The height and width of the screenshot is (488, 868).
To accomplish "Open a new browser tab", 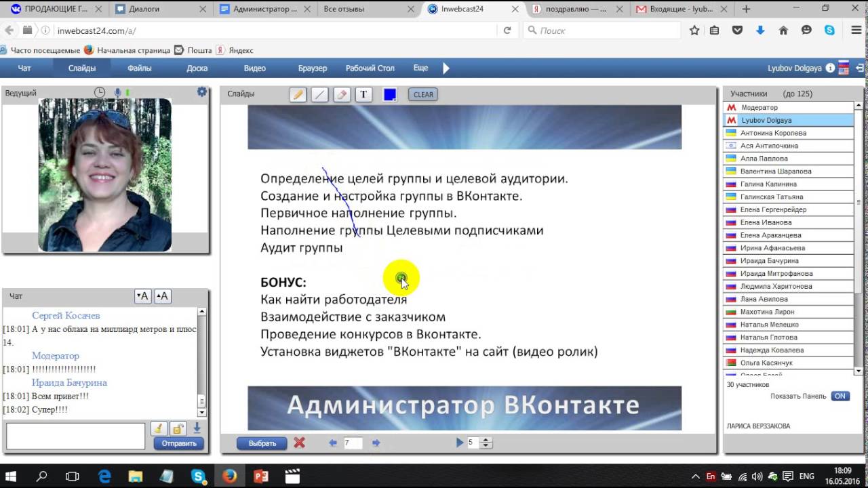I will (747, 9).
